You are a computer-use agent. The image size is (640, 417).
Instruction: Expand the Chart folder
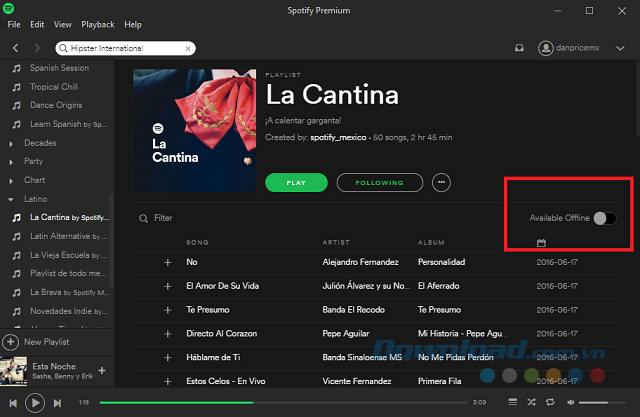click(11, 181)
